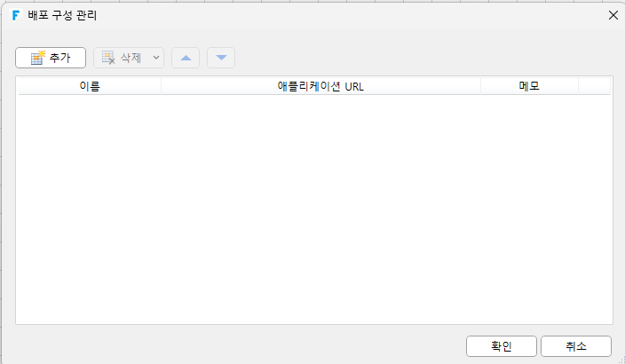Click the 배포 구성 관리 title bar text

click(x=62, y=16)
